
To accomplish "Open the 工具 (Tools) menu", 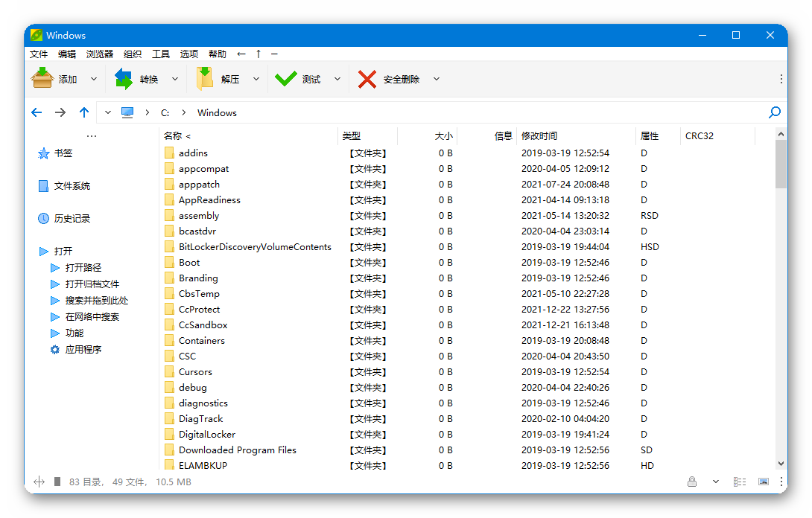I will pyautogui.click(x=160, y=54).
